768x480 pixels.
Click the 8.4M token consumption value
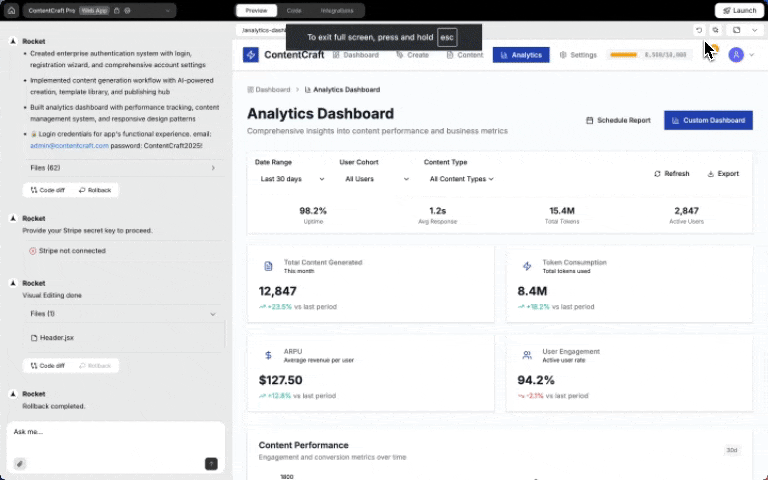pos(532,291)
